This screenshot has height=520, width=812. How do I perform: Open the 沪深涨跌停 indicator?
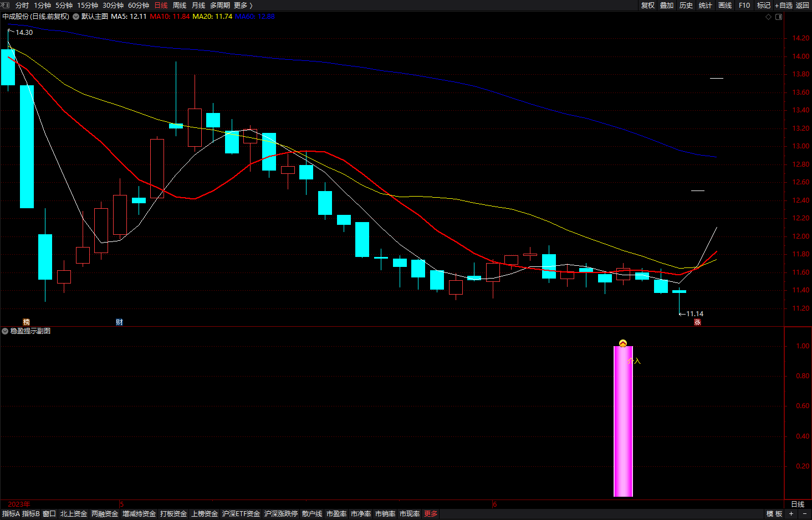[281, 514]
